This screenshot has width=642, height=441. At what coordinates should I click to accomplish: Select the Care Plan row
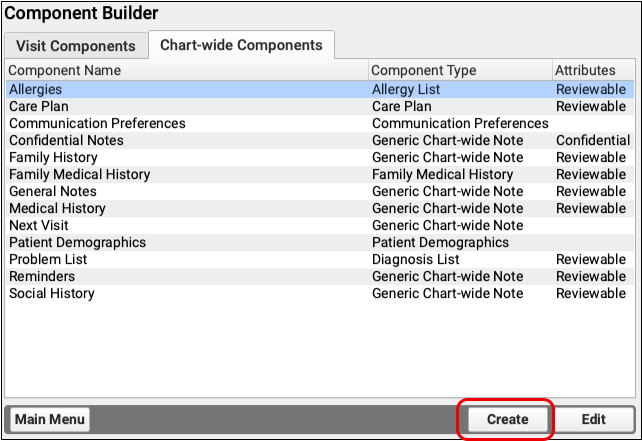tap(39, 106)
